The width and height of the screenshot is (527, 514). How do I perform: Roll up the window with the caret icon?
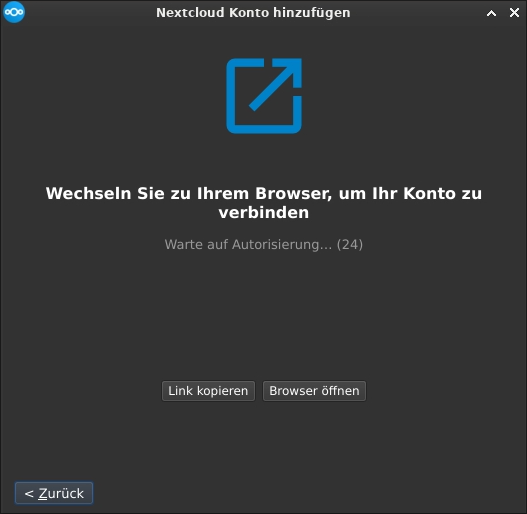(x=491, y=13)
